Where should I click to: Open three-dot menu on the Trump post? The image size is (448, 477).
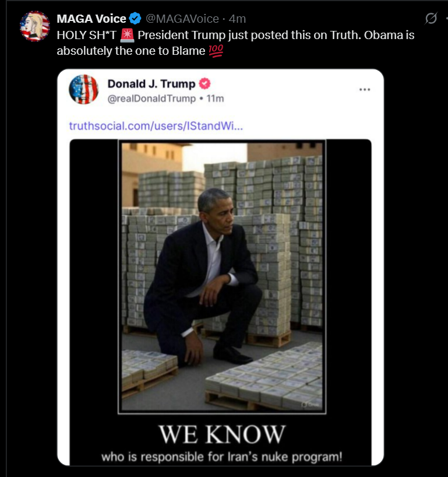click(365, 89)
